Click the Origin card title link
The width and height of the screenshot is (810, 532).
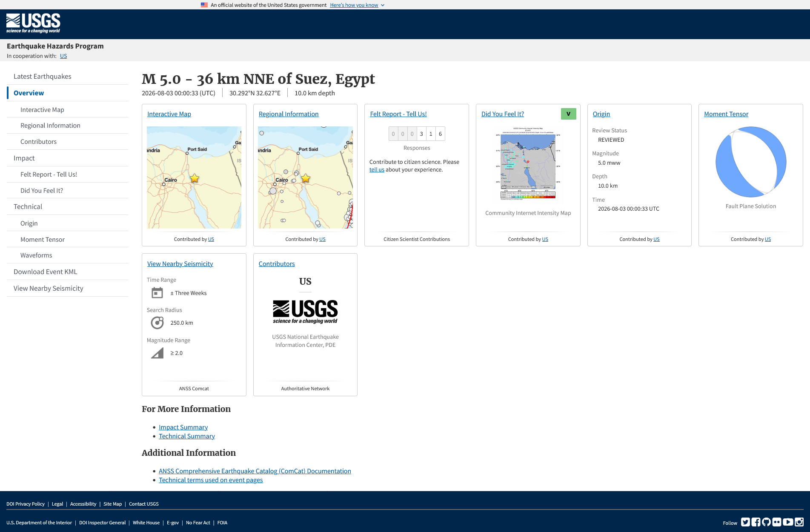[601, 114]
